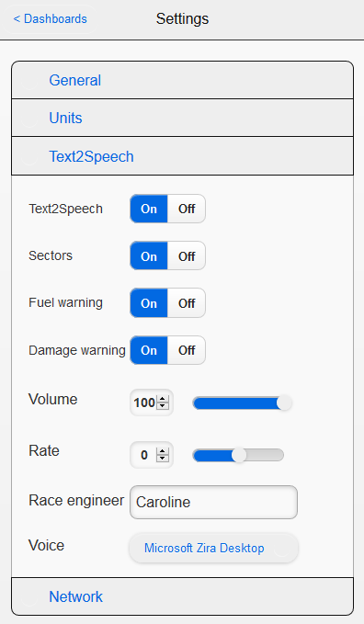The image size is (364, 624).
Task: Go back to Dashboards
Action: coord(51,18)
